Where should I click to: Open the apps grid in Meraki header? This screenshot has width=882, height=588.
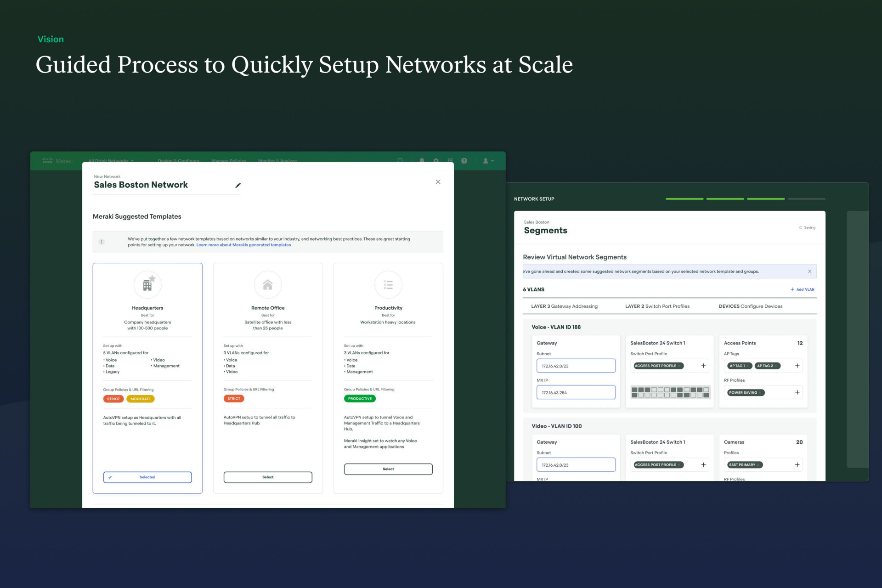[450, 161]
